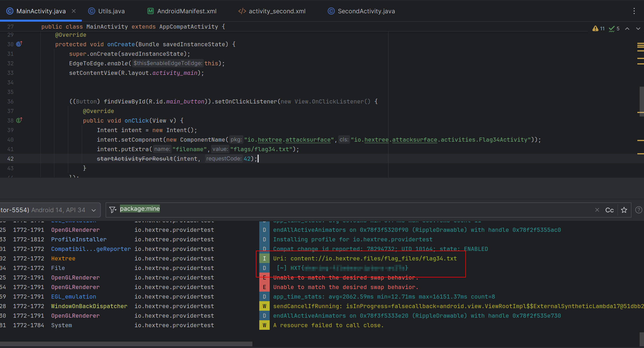
Task: Open the MainActivity.java tab
Action: (41, 11)
